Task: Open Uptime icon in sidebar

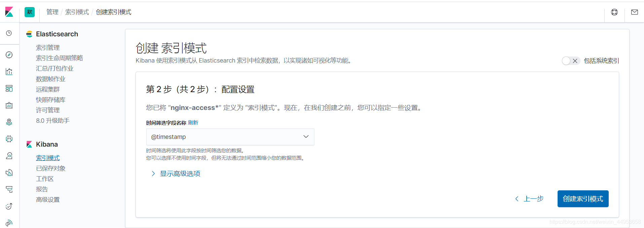Action: (9, 206)
